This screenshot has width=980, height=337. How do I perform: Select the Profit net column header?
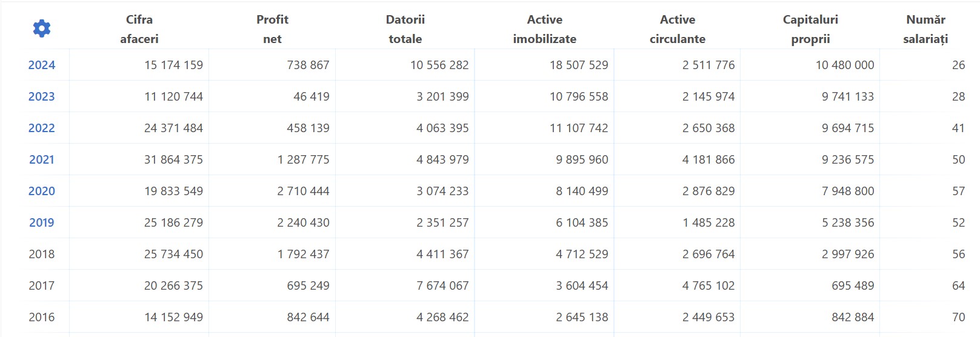click(x=272, y=29)
